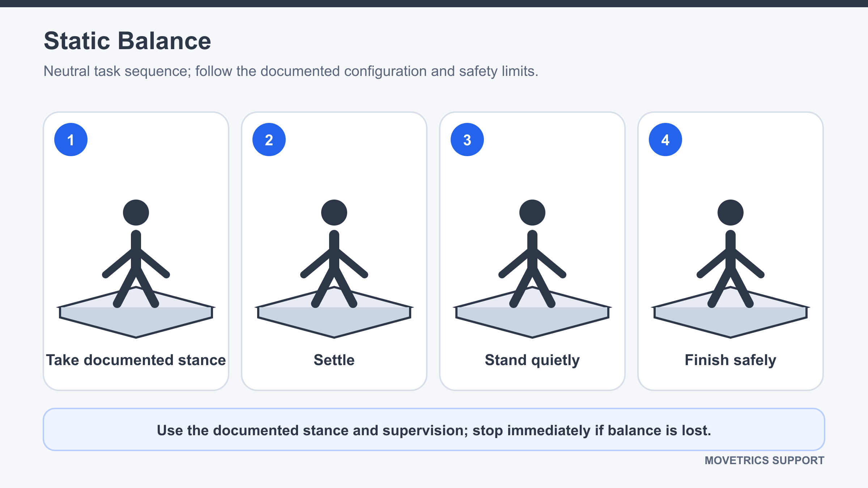This screenshot has height=488, width=868.
Task: Click the MOVETRICS SUPPORT footer text
Action: pos(765,460)
